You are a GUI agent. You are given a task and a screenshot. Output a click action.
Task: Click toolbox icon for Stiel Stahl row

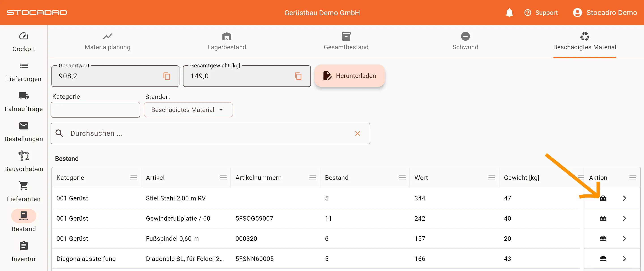pos(603,198)
